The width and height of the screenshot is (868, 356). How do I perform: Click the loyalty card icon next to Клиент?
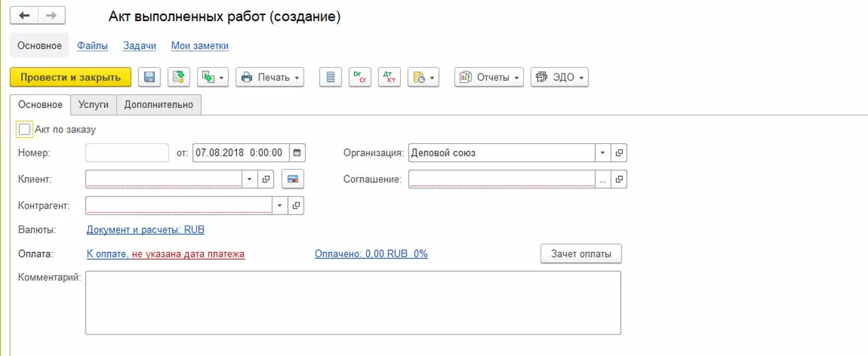pyautogui.click(x=293, y=179)
